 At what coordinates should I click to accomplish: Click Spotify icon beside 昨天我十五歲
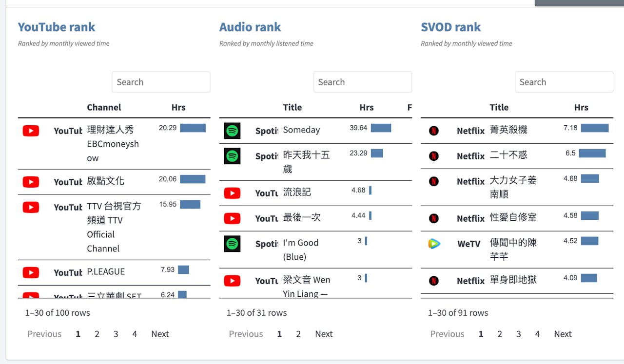coord(232,156)
